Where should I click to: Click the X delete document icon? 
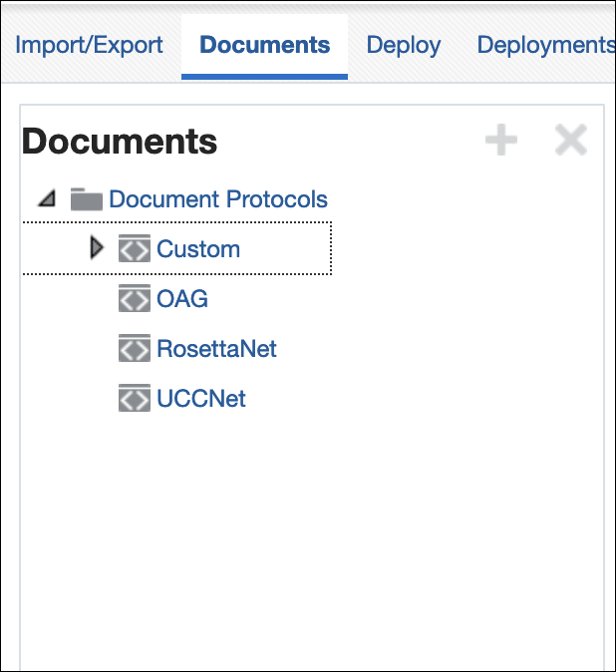click(570, 140)
